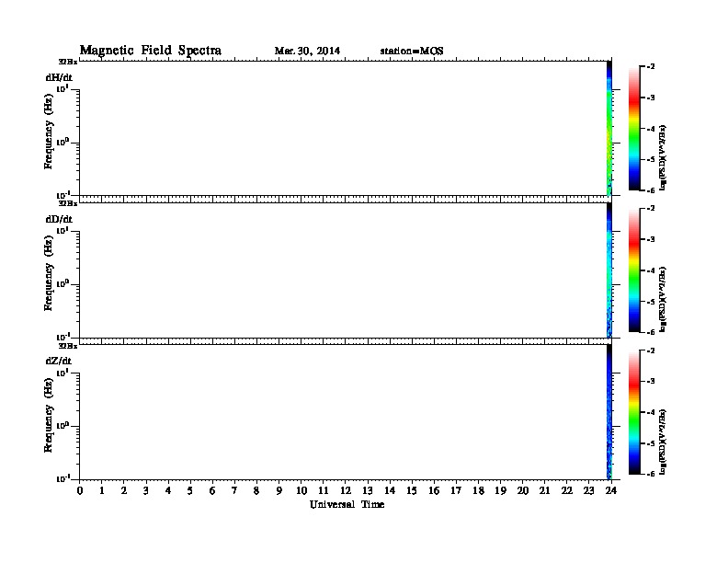
Task: Click the hour "18" tick label
Action: tap(478, 490)
